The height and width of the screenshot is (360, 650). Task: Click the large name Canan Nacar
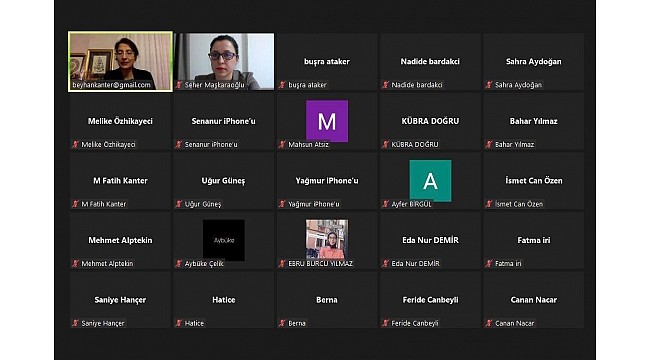coord(534,300)
